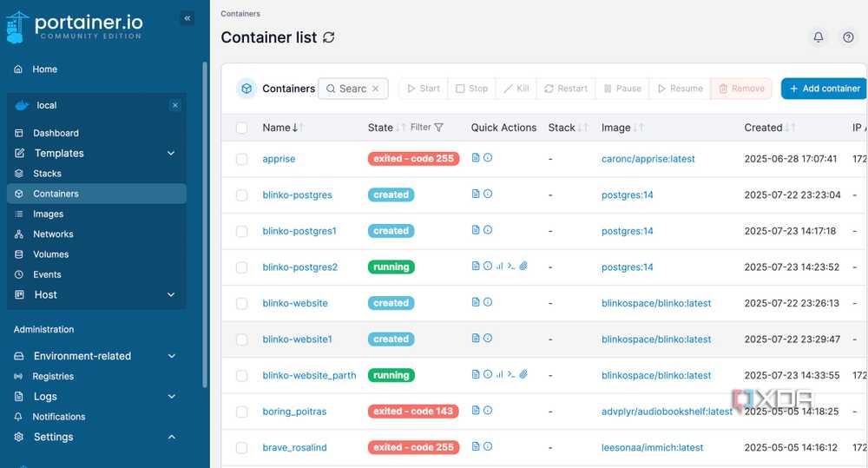
Task: Open inspect icon for blinko-postgres1
Action: tap(488, 230)
